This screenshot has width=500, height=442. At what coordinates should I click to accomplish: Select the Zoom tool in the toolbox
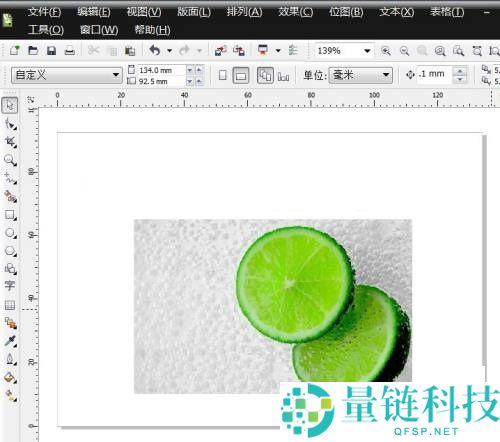pos(10,160)
